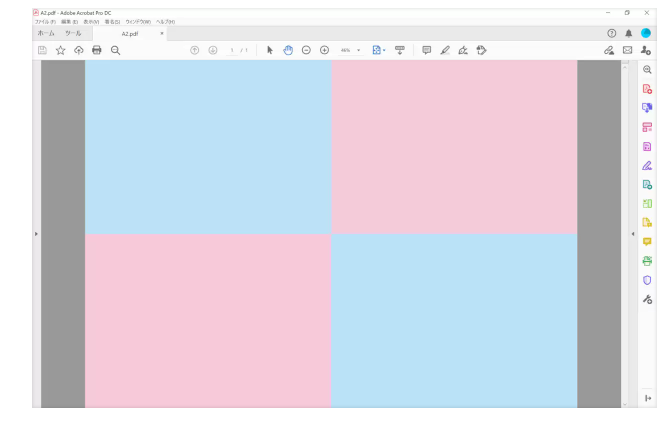Screen dimensions: 667x422
Task: Pick the Highlight text pen tool
Action: [445, 49]
